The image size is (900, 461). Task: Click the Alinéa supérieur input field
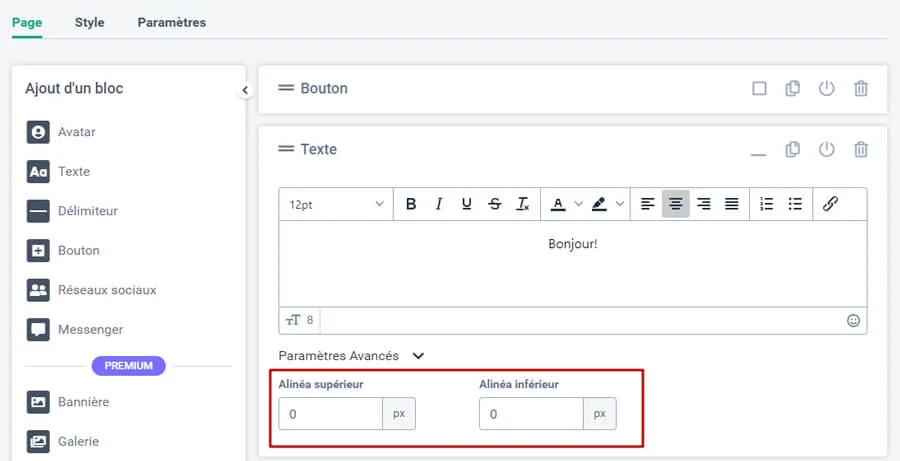(x=331, y=414)
